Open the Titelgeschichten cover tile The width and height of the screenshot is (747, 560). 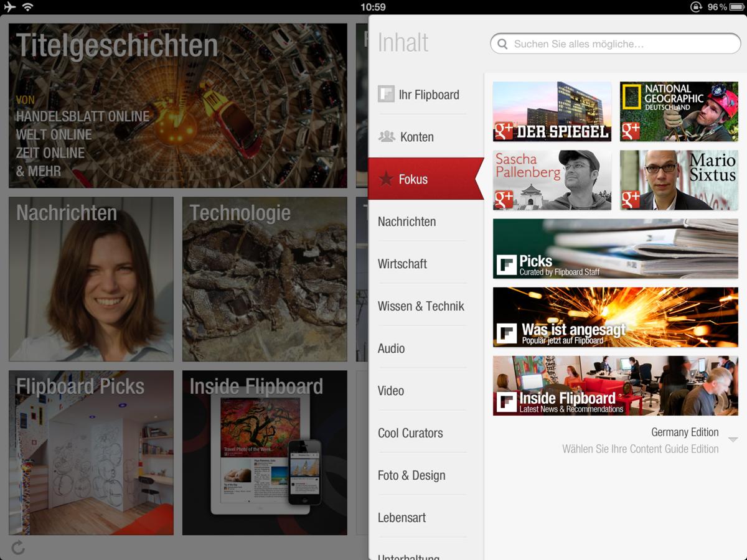178,106
